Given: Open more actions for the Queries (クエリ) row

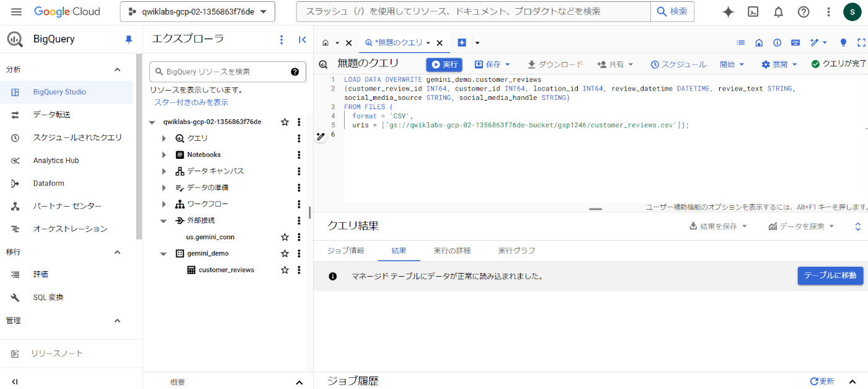Looking at the screenshot, I should [299, 138].
